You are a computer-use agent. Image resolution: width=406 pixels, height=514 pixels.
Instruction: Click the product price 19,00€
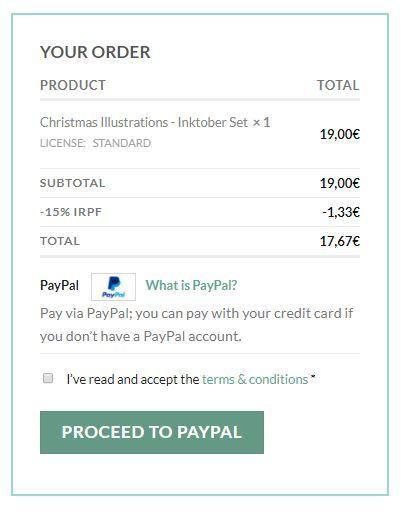[340, 134]
